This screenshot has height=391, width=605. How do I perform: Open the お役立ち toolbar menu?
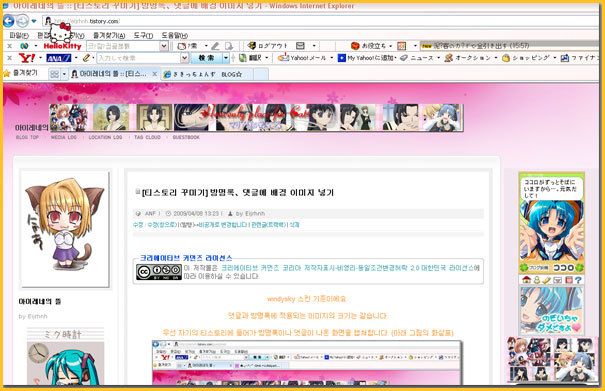click(x=371, y=46)
